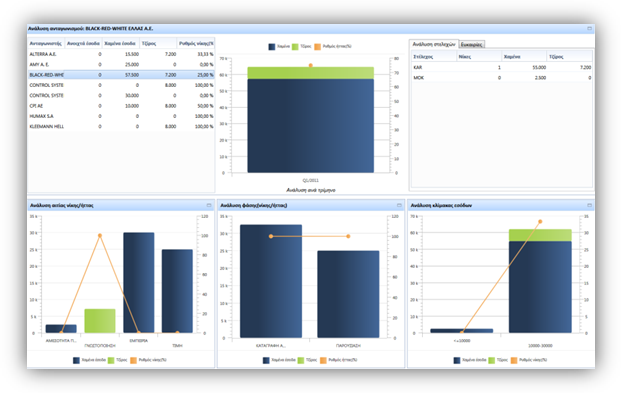The image size is (621, 393).
Task: Switch to the Ανάλυση στελεχών tab
Action: (434, 44)
